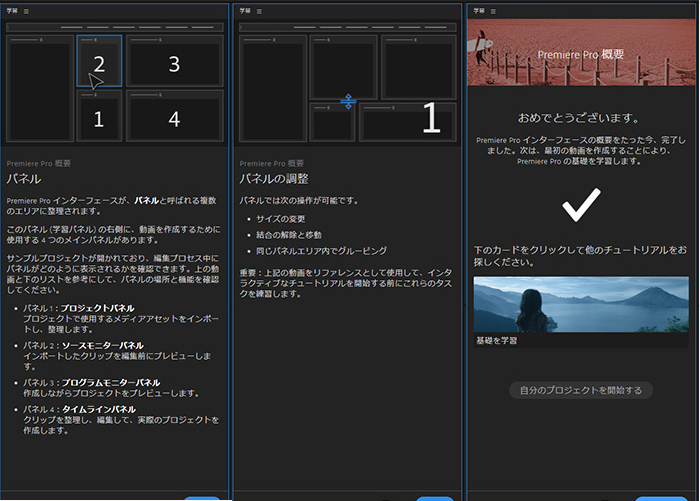
Task: Click the サイズの変更 bullet
Action: 280,219
